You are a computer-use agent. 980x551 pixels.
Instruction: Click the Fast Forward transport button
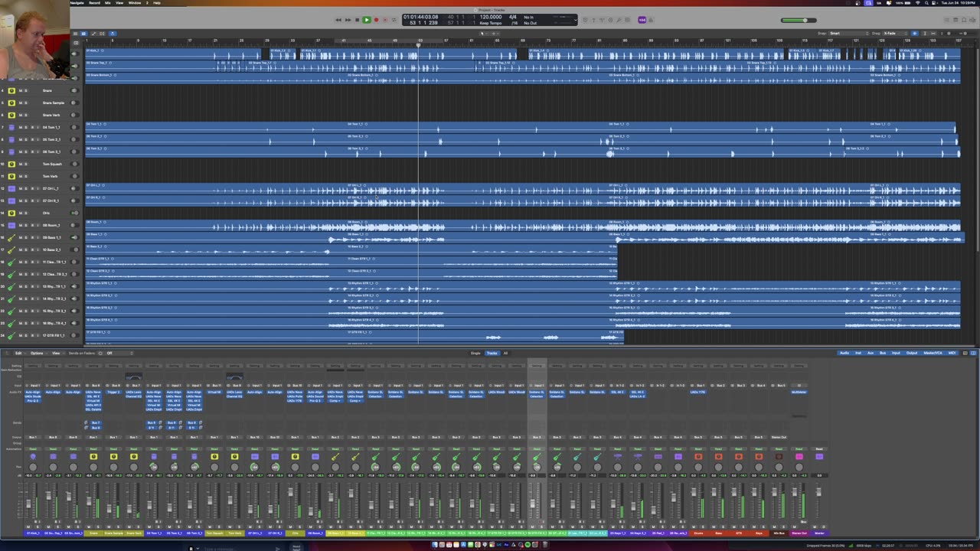coord(348,20)
